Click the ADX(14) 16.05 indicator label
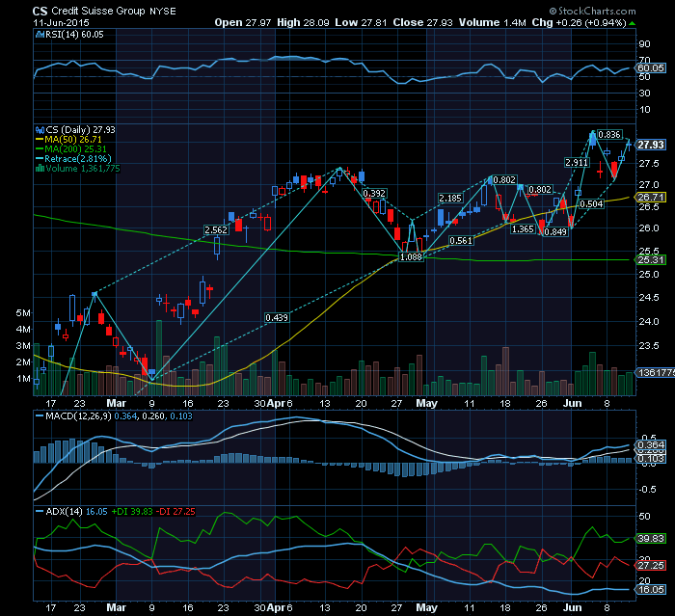This screenshot has width=675, height=616. [76, 511]
